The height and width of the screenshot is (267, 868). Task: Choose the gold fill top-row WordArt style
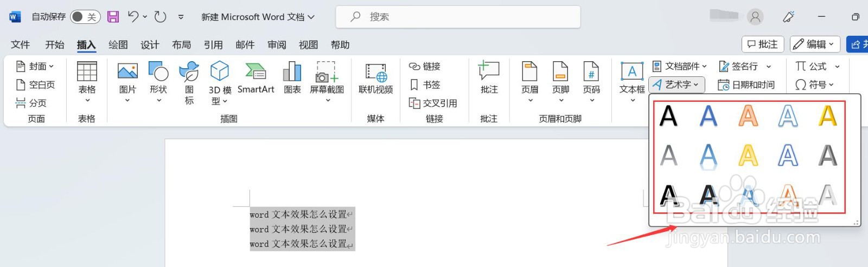(827, 116)
